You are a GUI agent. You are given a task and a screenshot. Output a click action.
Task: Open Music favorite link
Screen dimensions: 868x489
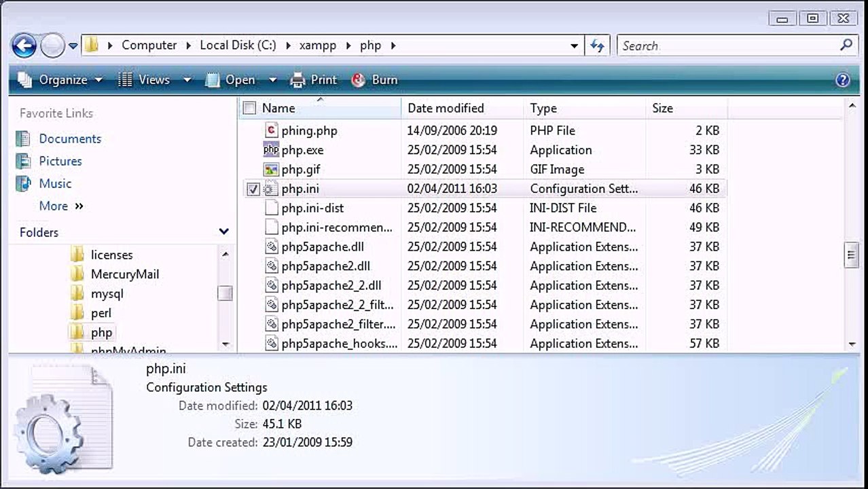click(55, 183)
